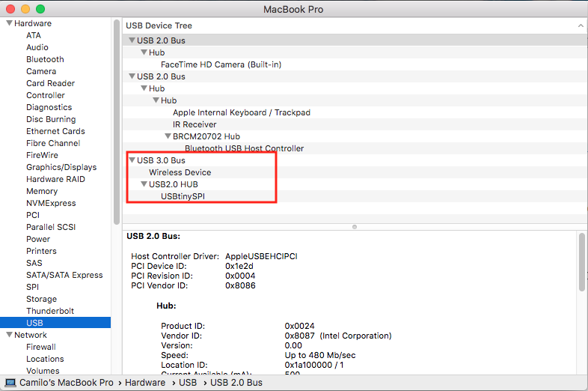The width and height of the screenshot is (588, 391).
Task: Select SPI in the sidebar
Action: pos(32,287)
